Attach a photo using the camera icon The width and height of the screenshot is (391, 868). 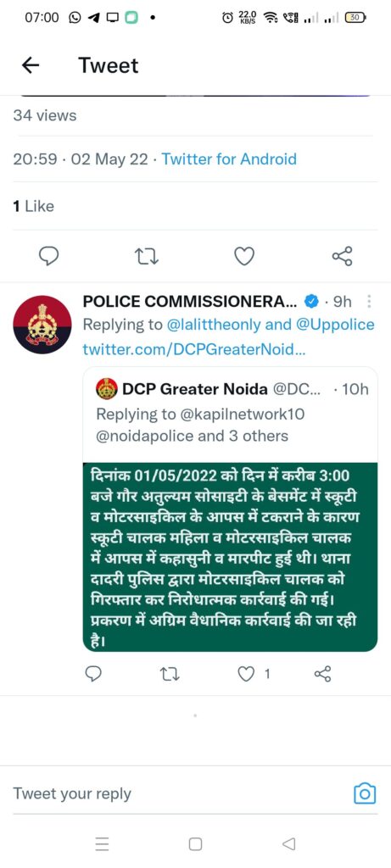pyautogui.click(x=365, y=794)
